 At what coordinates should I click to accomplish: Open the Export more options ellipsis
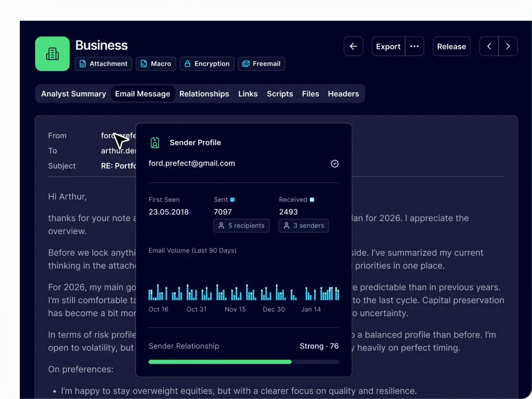pyautogui.click(x=414, y=46)
